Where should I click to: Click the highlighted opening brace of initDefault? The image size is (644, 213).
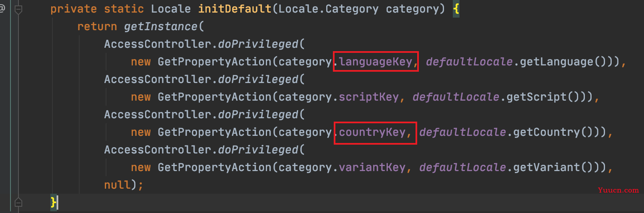(x=456, y=9)
